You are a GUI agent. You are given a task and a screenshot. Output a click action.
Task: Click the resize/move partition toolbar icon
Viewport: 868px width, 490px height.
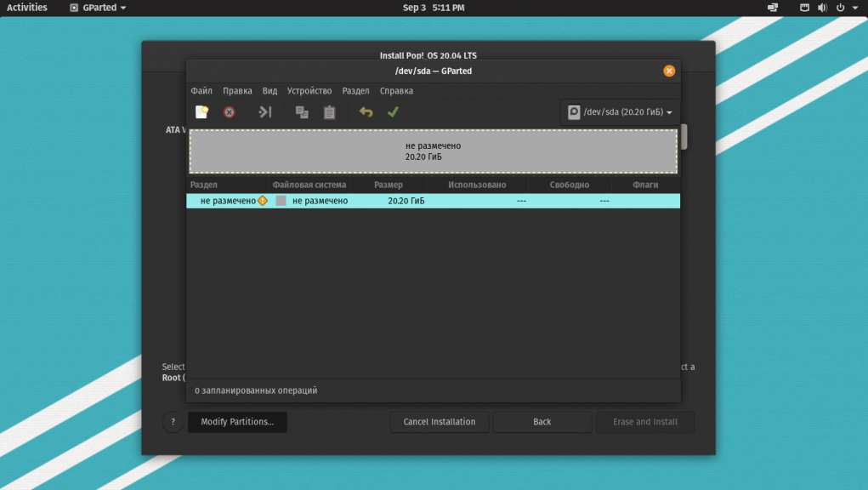click(x=265, y=112)
